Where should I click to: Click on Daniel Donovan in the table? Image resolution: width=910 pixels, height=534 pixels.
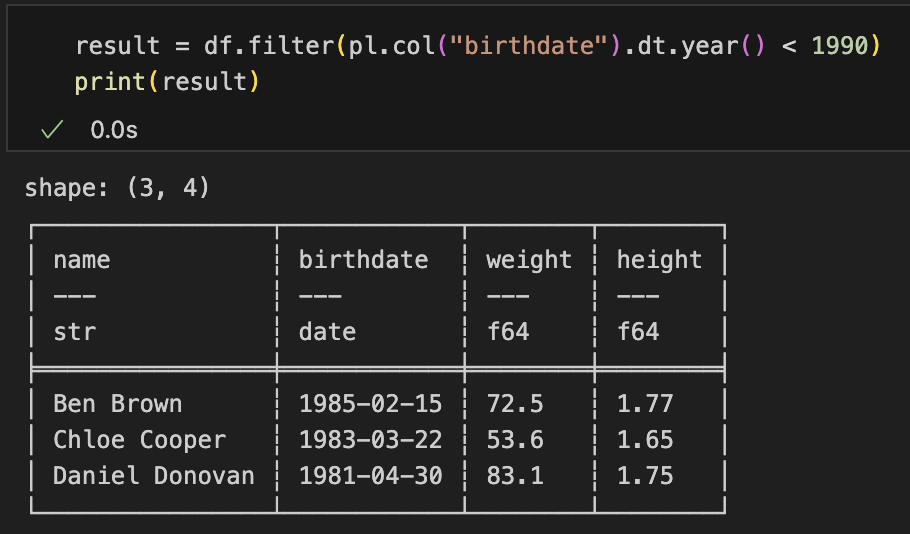[x=153, y=476]
